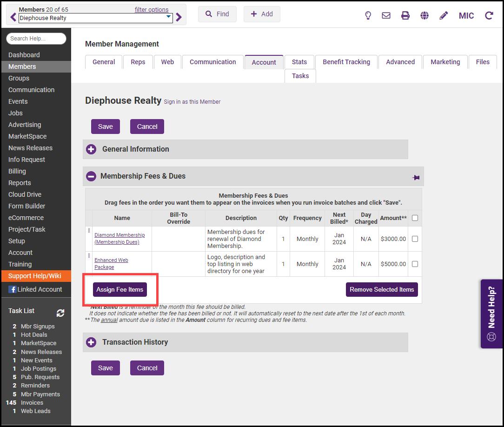Refresh the Task List
The image size is (504, 427).
tap(60, 313)
